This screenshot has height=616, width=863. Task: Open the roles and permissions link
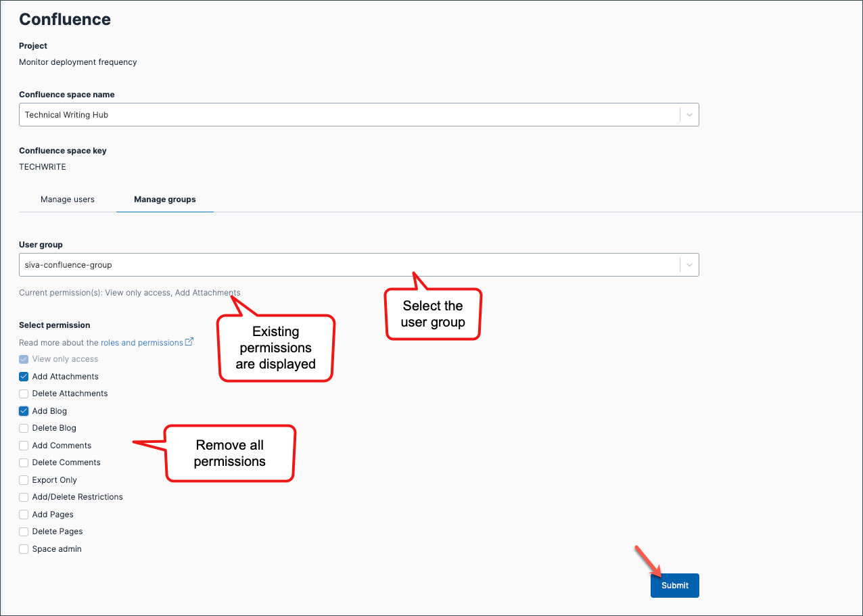click(x=142, y=343)
